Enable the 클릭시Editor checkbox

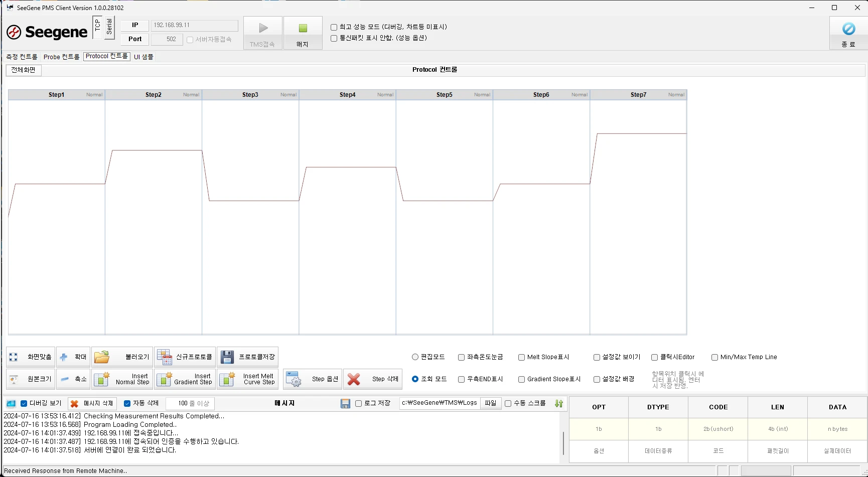pyautogui.click(x=654, y=357)
